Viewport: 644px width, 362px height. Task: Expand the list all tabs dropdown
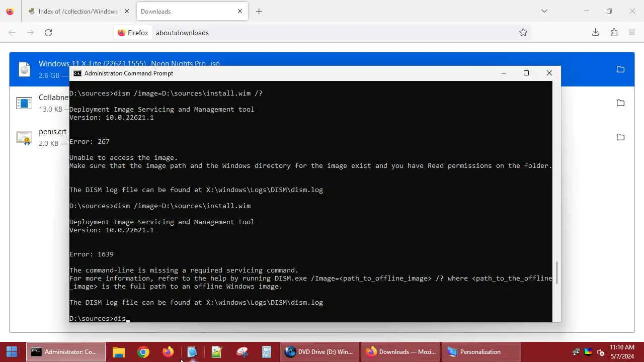click(x=544, y=11)
